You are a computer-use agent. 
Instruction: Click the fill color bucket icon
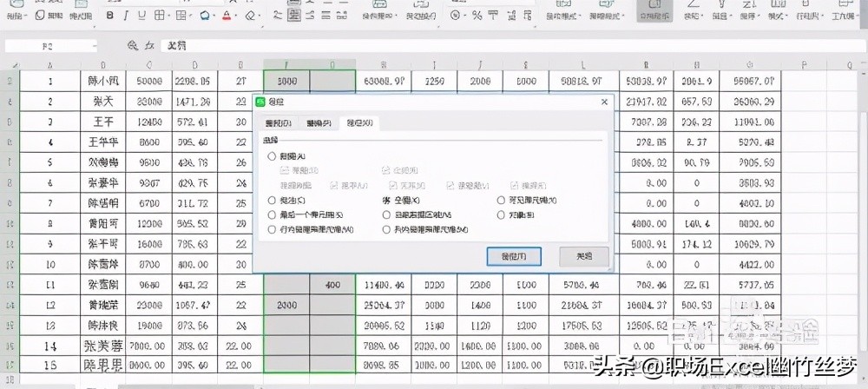coord(204,16)
